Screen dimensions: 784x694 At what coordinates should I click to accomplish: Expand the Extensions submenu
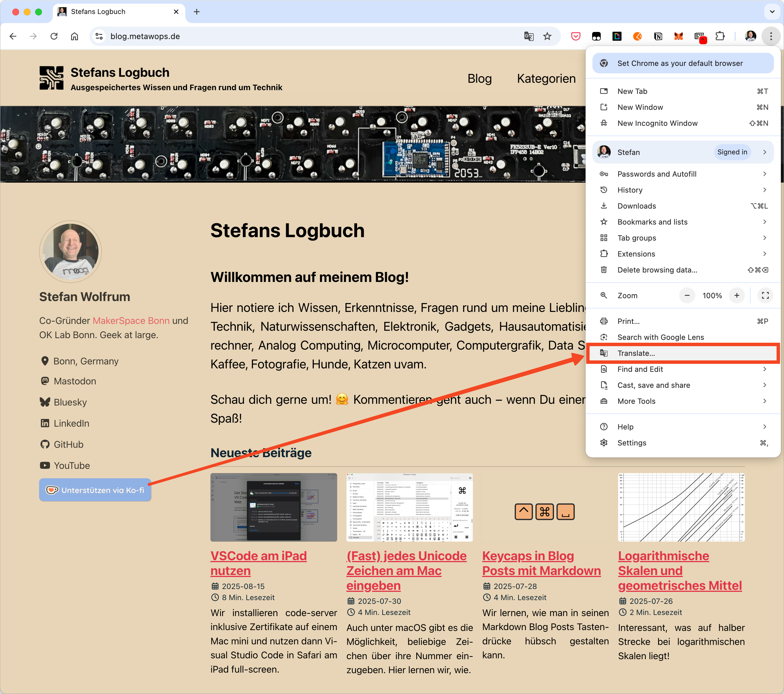point(683,254)
